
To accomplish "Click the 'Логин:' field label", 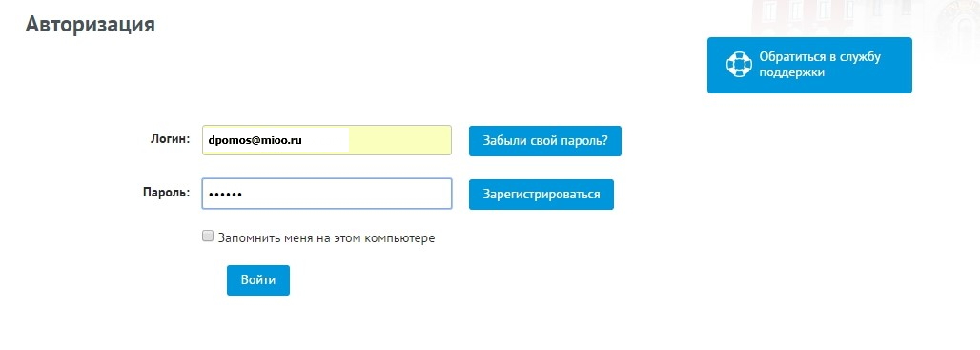I will pos(170,138).
